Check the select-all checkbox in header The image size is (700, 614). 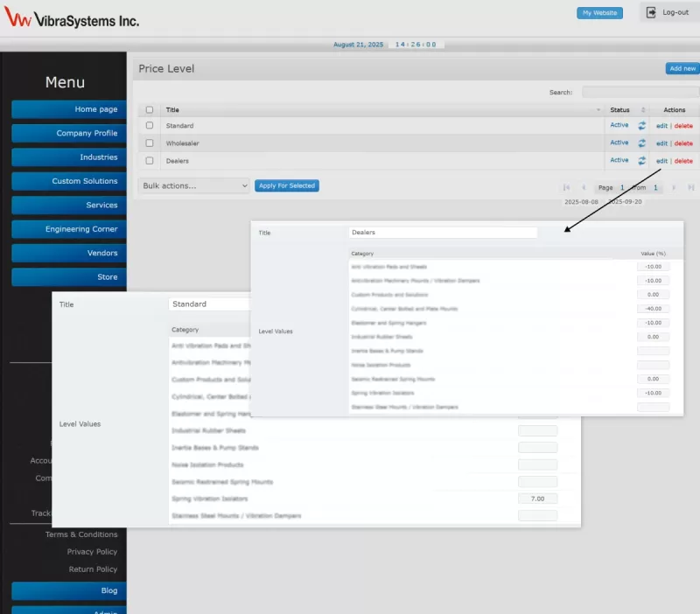(150, 110)
